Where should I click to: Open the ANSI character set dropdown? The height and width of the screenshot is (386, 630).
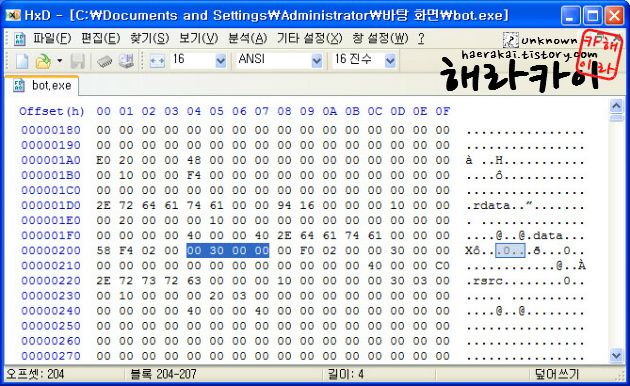[x=317, y=61]
